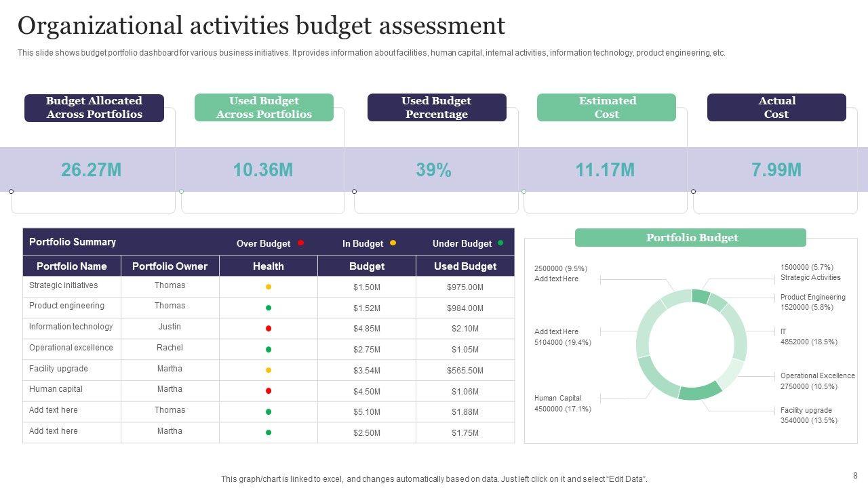The image size is (868, 488).
Task: Click the Actual Cost header box
Action: click(x=776, y=108)
